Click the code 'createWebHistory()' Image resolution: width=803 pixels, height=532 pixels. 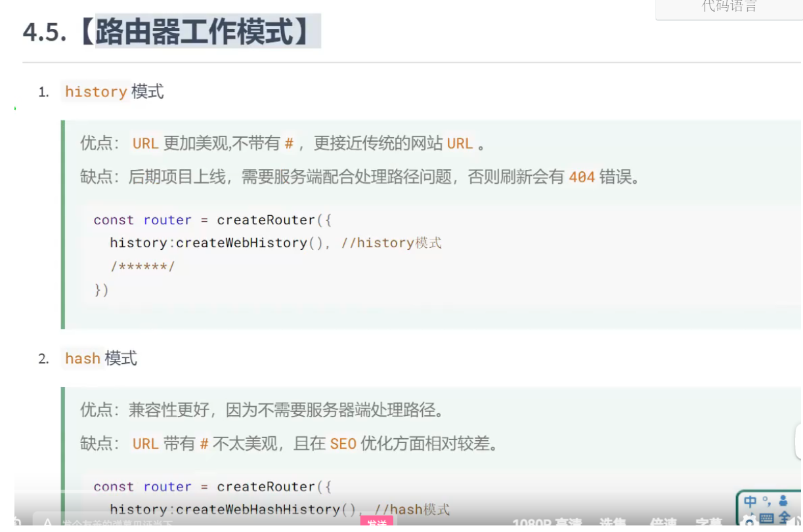(x=250, y=243)
